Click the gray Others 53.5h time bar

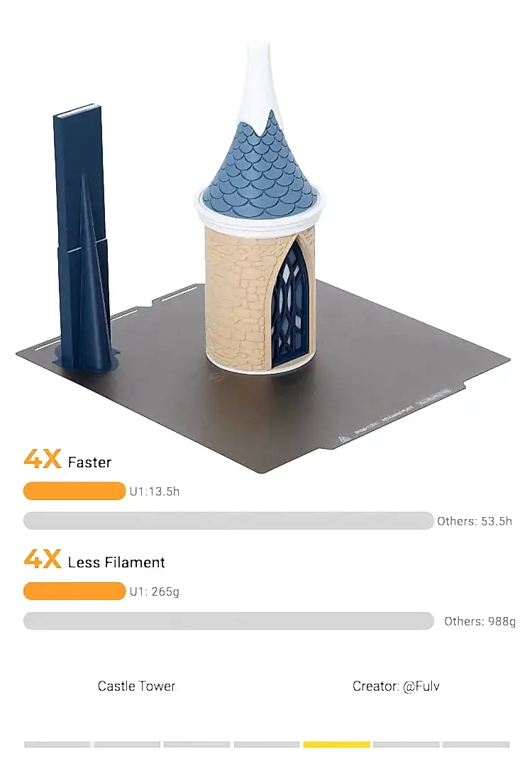tap(229, 521)
